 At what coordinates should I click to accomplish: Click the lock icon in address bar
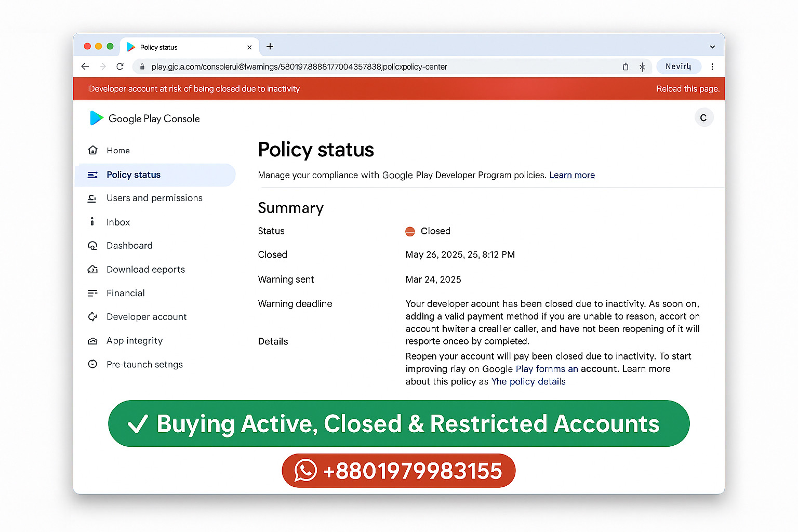click(142, 67)
